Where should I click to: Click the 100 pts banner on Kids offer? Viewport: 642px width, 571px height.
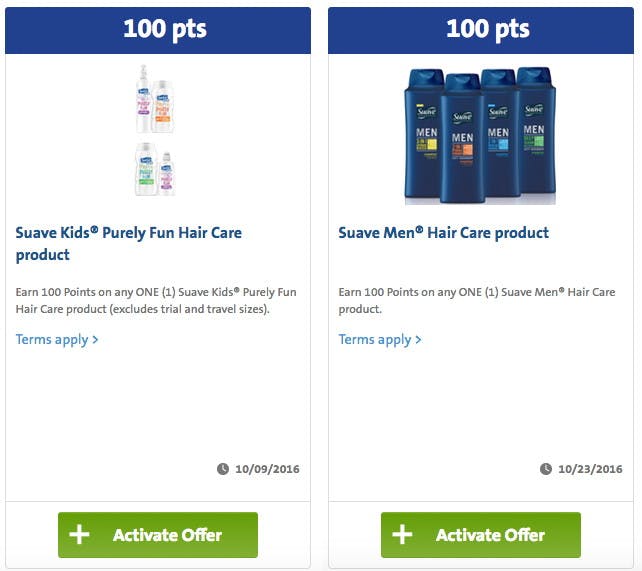point(158,30)
